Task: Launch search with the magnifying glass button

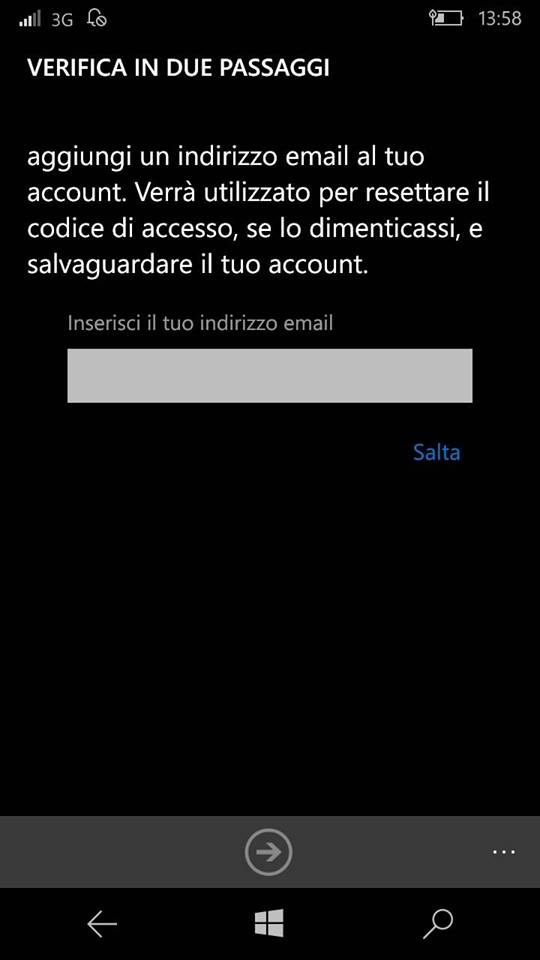Action: tap(438, 924)
